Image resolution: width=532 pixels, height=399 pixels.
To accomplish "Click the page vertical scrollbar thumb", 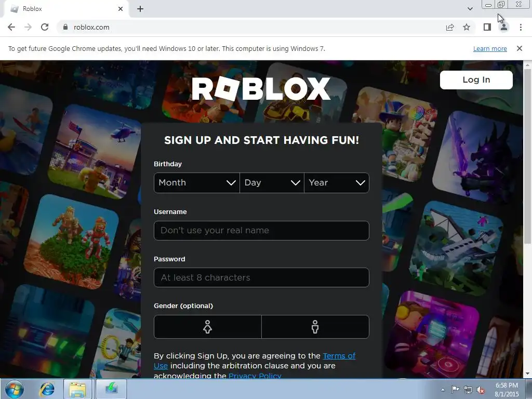I will point(527,156).
